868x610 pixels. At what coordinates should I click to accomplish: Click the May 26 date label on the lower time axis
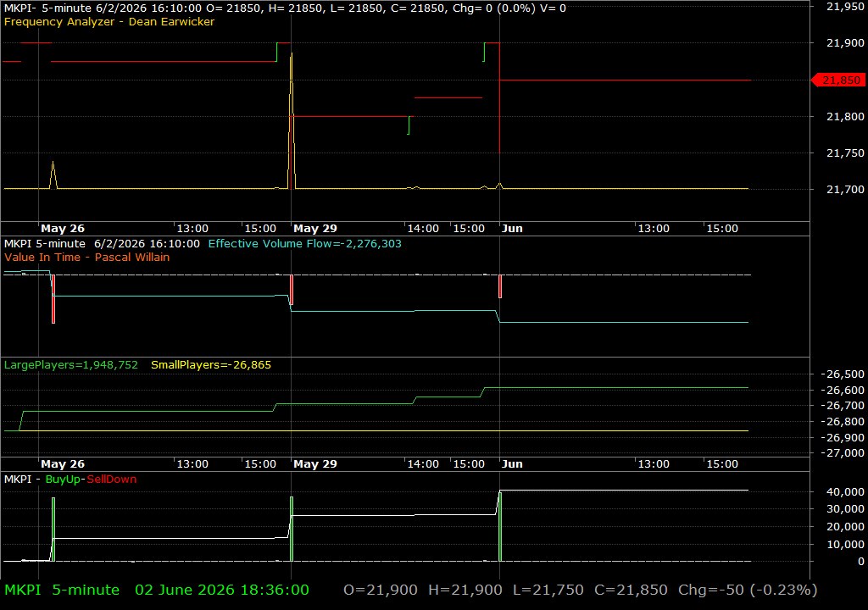(63, 464)
